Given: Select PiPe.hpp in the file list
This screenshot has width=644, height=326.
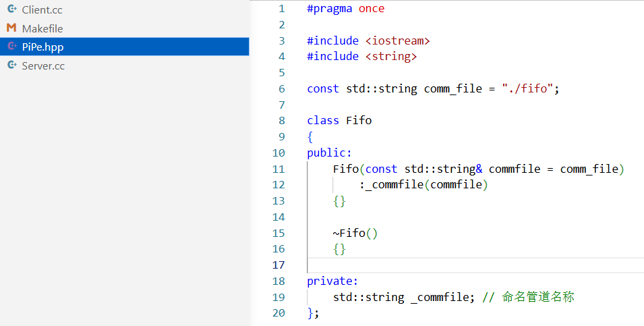Looking at the screenshot, I should click(x=125, y=47).
